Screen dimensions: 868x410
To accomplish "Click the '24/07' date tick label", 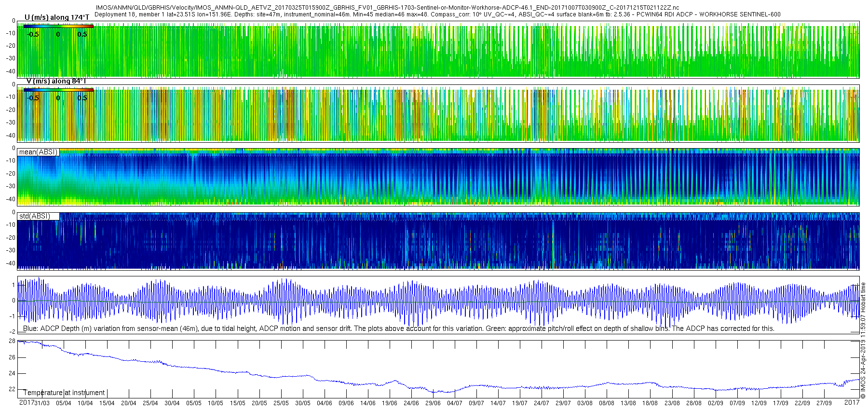I will click(x=542, y=403).
